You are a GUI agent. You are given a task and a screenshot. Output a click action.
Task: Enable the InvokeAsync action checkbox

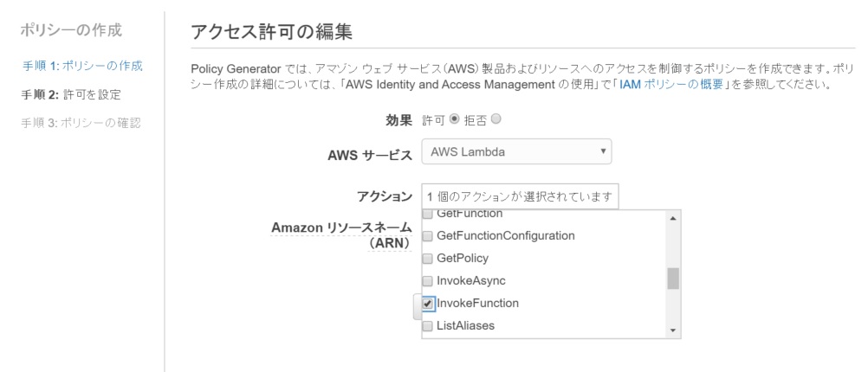(427, 281)
